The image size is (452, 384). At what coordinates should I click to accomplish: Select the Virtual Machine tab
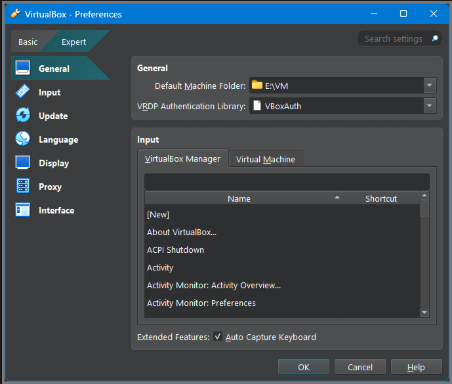[x=266, y=159]
